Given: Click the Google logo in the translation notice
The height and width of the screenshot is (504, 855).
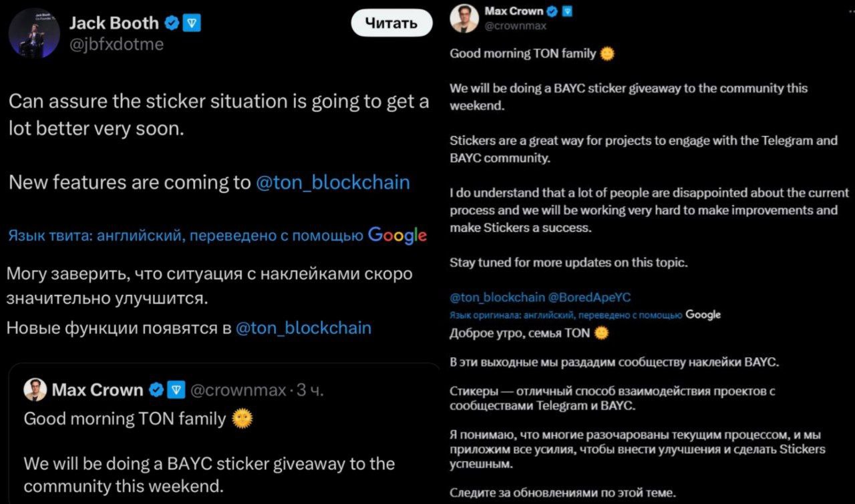Looking at the screenshot, I should click(x=397, y=235).
